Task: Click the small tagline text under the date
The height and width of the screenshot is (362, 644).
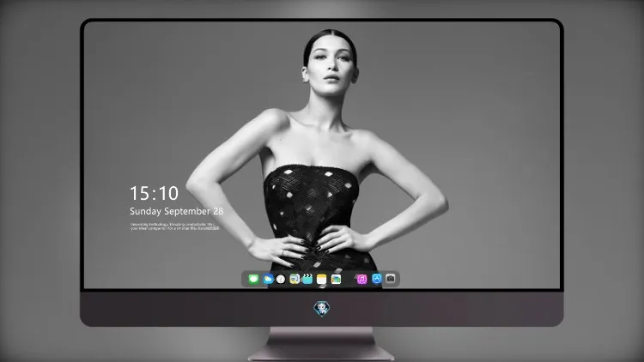Action: coord(174,226)
